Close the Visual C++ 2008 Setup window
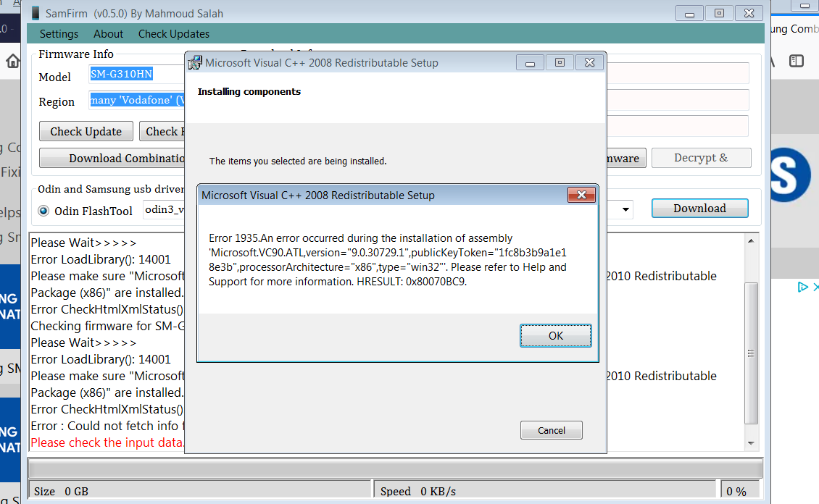Viewport: 819px width, 504px height. 590,62
